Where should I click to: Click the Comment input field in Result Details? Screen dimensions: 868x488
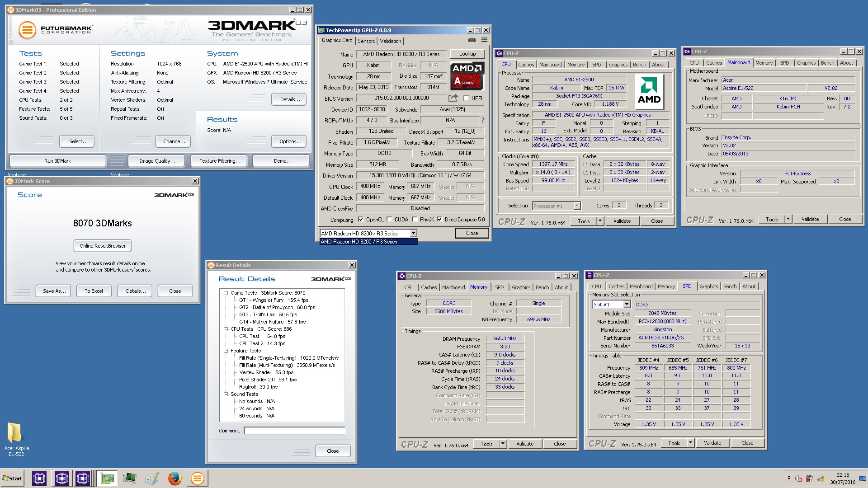tap(294, 431)
